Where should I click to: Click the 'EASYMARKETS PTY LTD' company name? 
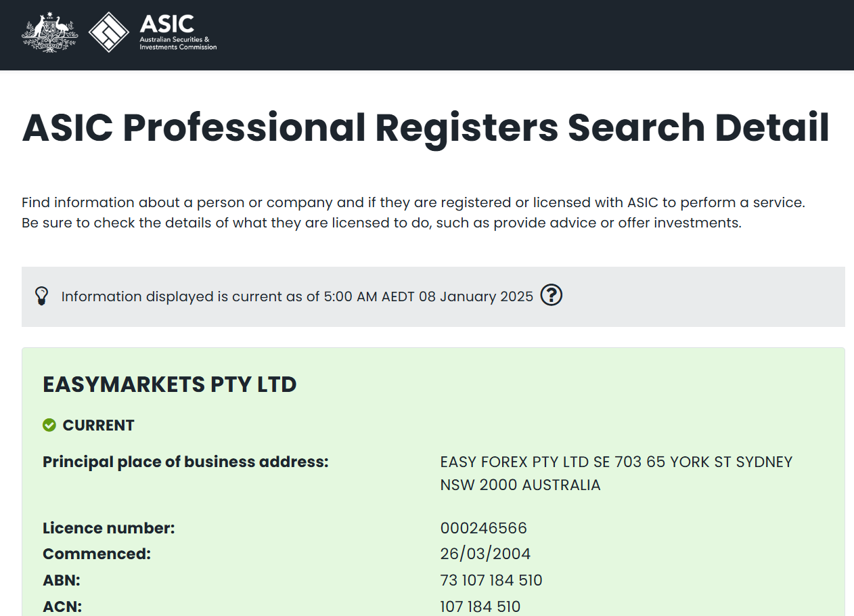169,384
